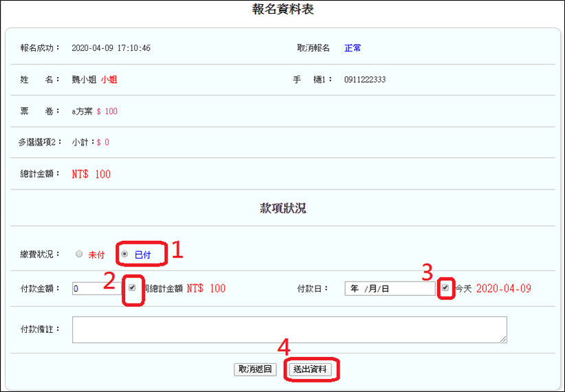Select the 未付 radio button
Viewport: 565px width, 392px height.
[79, 254]
